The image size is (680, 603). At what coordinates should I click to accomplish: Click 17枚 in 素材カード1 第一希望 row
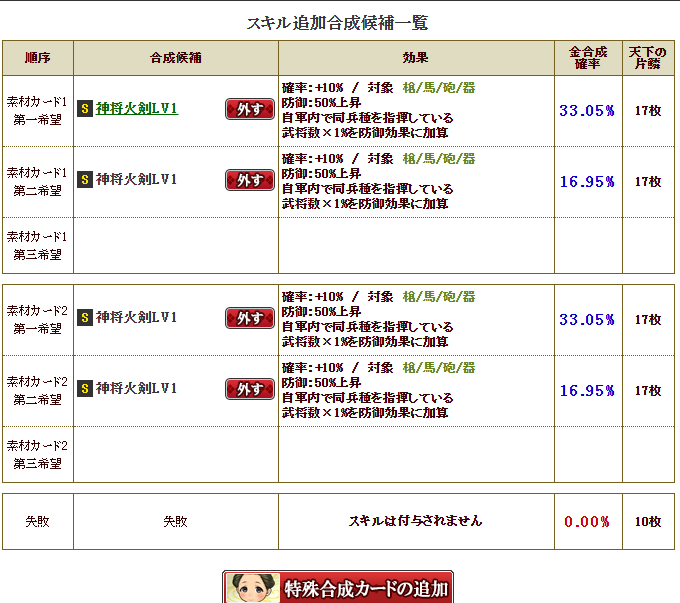pyautogui.click(x=648, y=111)
